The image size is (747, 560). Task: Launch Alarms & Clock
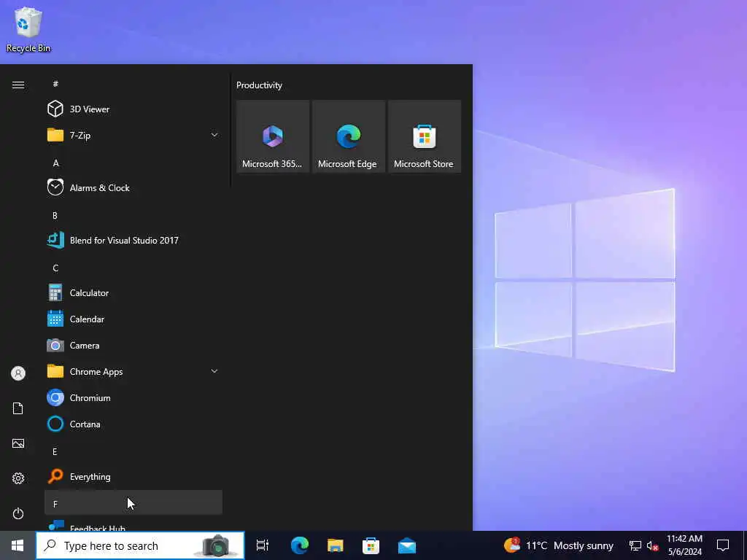tap(133, 187)
